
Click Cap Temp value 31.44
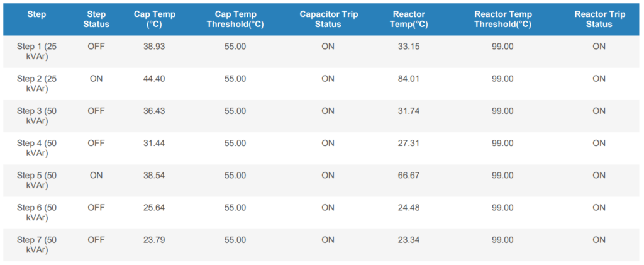155,143
